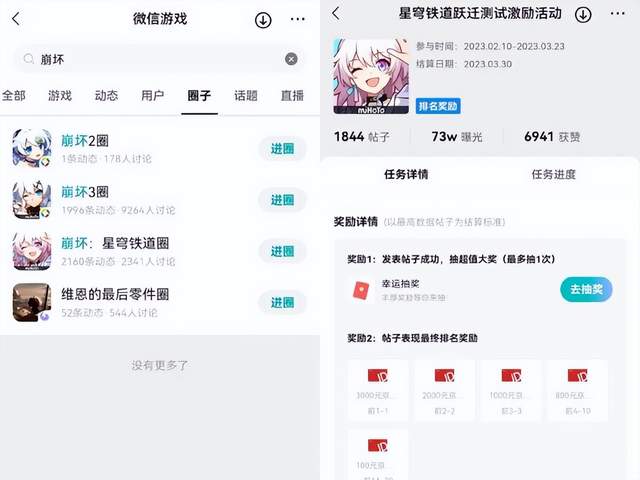Switch to the 话题 tab
The width and height of the screenshot is (640, 480).
pos(246,96)
